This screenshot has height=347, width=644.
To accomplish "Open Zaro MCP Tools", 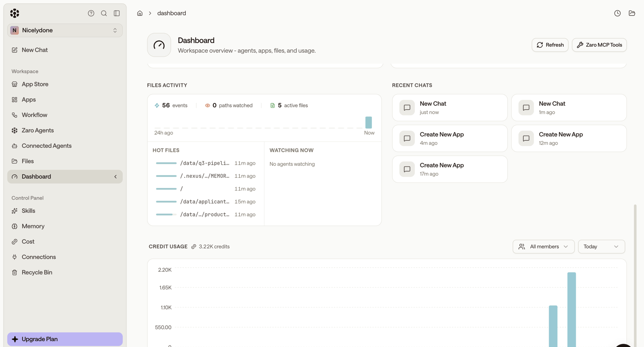I will click(x=599, y=45).
